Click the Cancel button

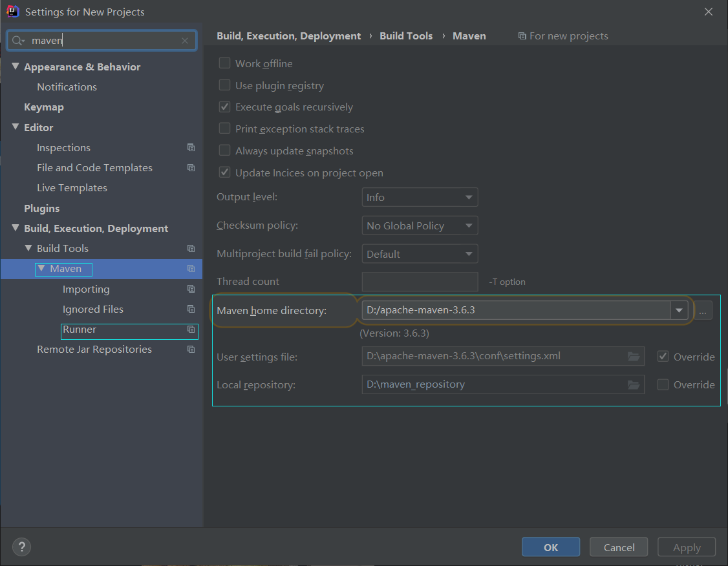point(619,547)
